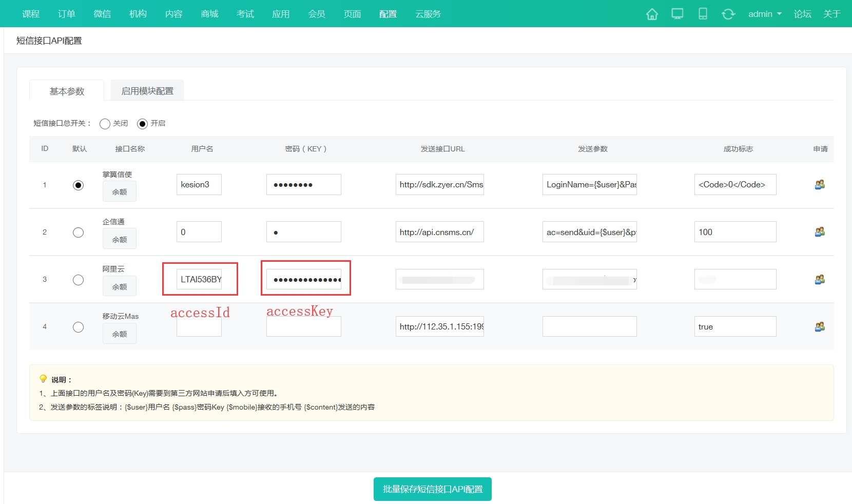852x504 pixels.
Task: Click the refresh cache icon
Action: click(728, 14)
